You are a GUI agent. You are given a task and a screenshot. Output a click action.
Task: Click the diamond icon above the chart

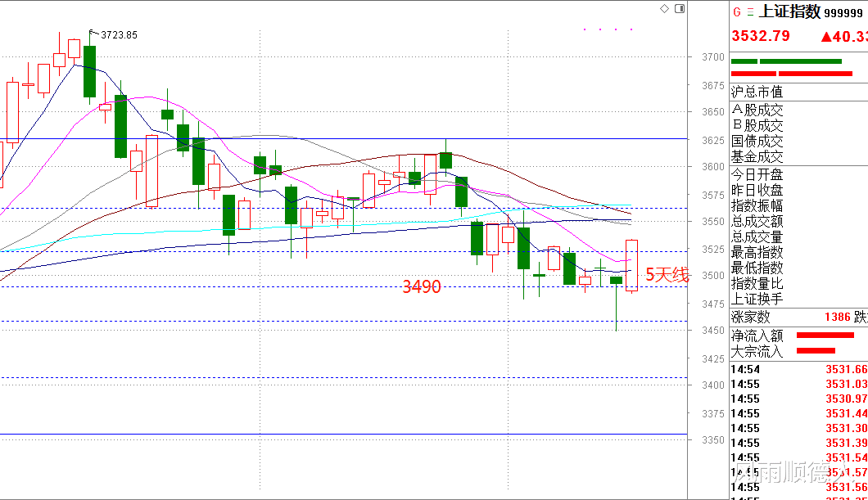[664, 8]
